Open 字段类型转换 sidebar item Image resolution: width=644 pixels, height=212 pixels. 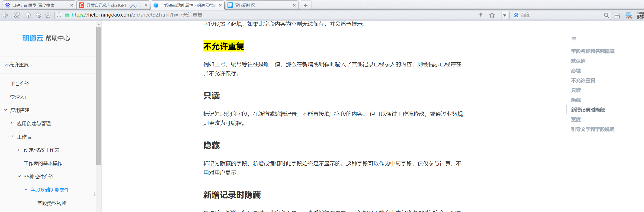52,203
